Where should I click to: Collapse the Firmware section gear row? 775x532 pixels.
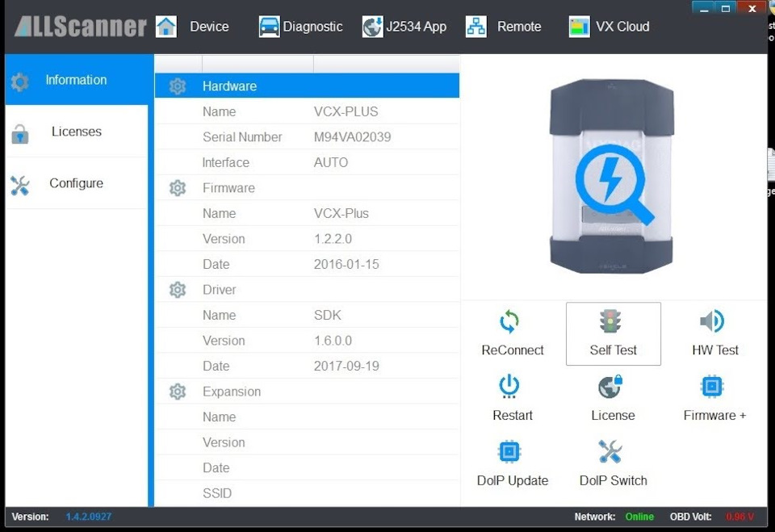tap(178, 188)
